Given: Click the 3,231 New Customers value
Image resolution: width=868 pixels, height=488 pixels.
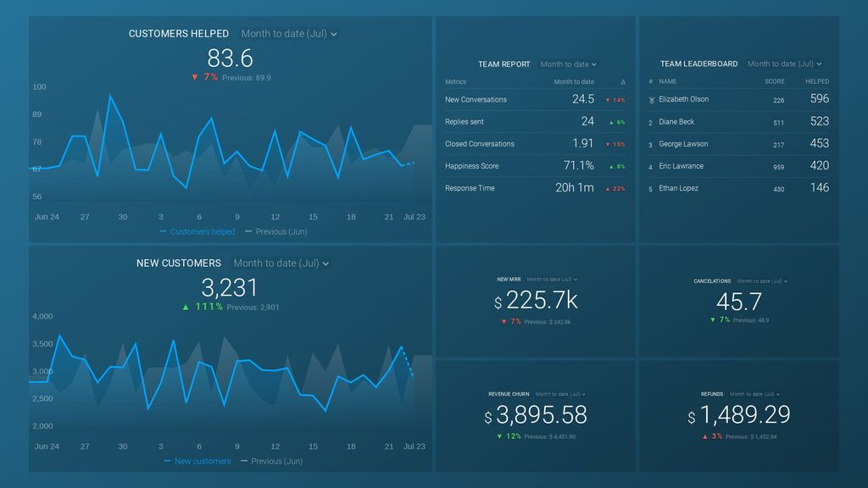Looking at the screenshot, I should (x=229, y=288).
